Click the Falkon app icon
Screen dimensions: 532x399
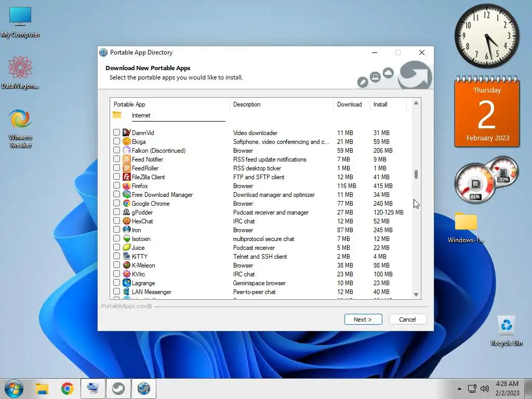(127, 150)
